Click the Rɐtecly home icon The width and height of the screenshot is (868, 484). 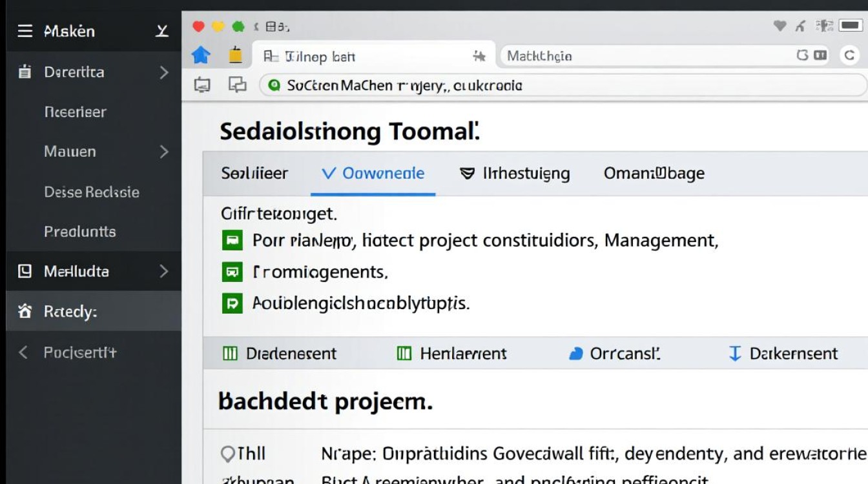[x=25, y=312]
